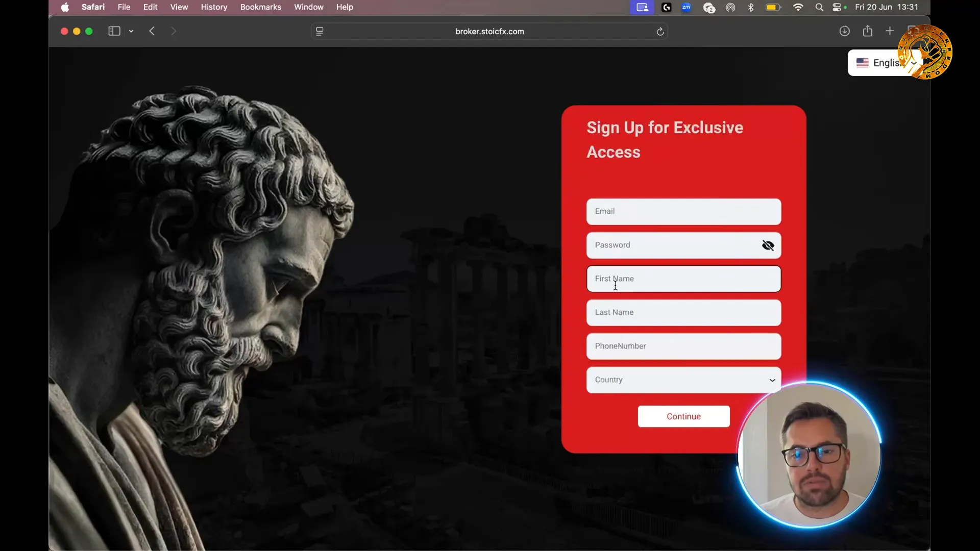
Task: Minimize the Safari window
Action: 77,31
